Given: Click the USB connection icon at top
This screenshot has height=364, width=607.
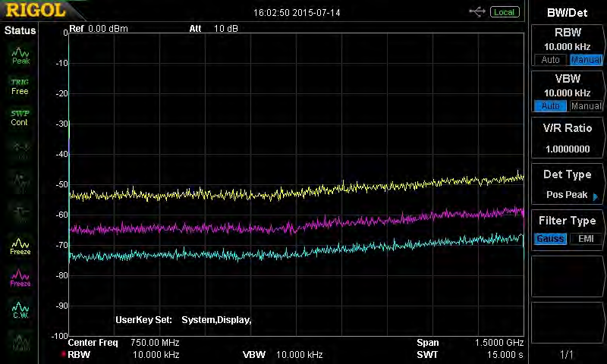Looking at the screenshot, I should (477, 12).
